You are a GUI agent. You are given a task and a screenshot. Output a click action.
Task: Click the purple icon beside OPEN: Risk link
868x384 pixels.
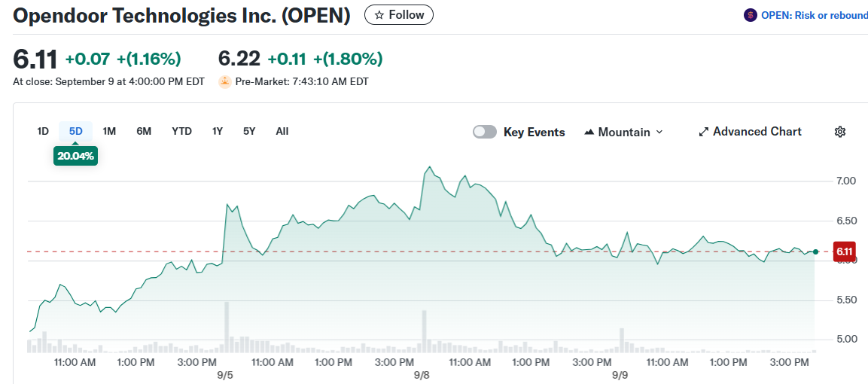(x=750, y=16)
